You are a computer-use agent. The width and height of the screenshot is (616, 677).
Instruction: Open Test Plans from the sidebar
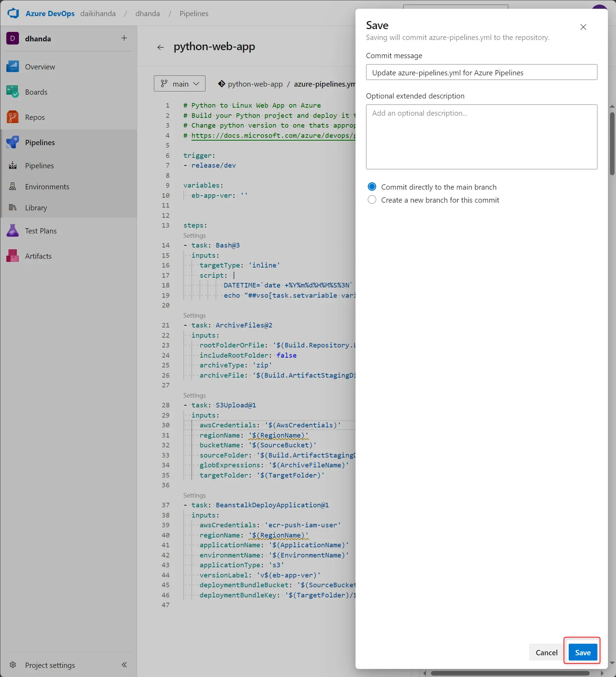coord(41,231)
